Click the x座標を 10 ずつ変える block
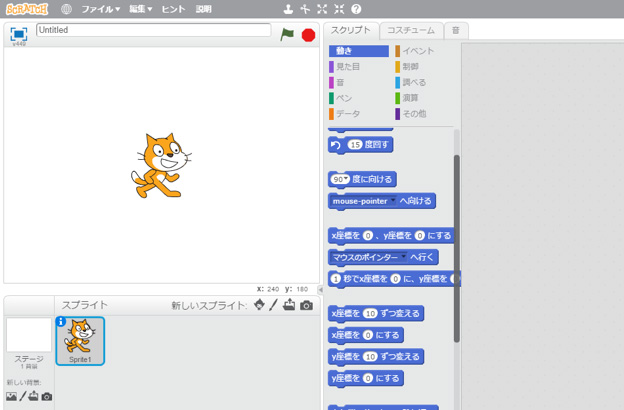624x410 pixels. coord(376,314)
